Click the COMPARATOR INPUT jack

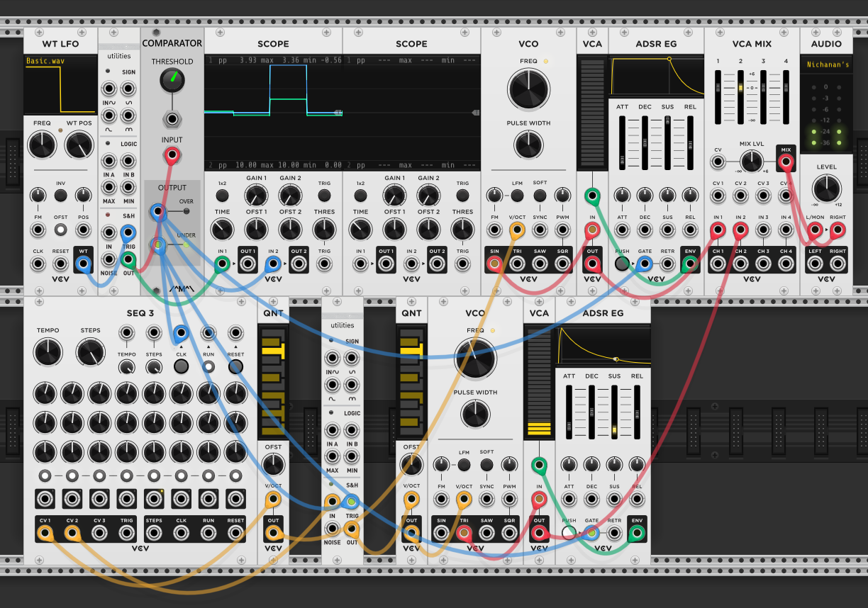tap(172, 154)
